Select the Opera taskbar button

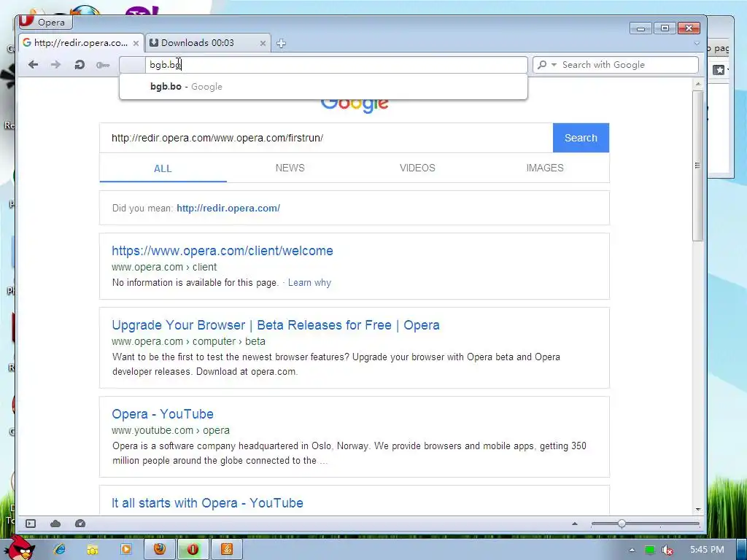click(x=193, y=550)
